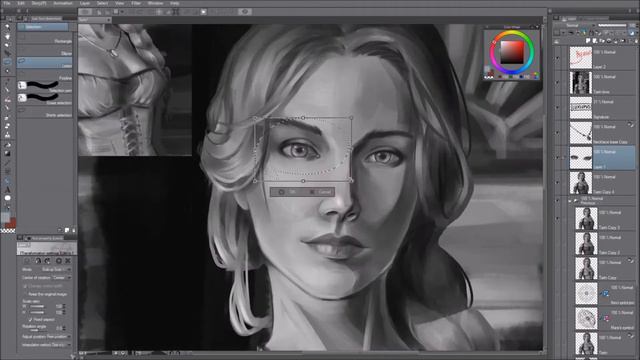Open the Animation menu
The image size is (640, 360).
point(63,3)
